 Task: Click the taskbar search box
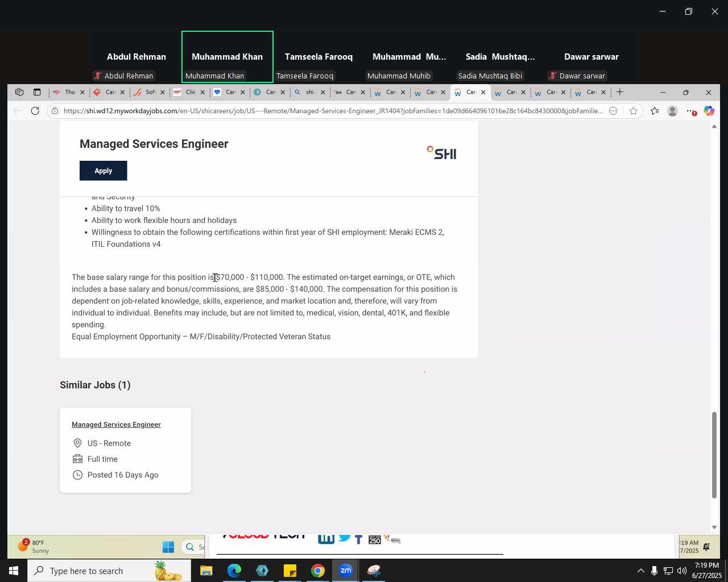coord(109,571)
